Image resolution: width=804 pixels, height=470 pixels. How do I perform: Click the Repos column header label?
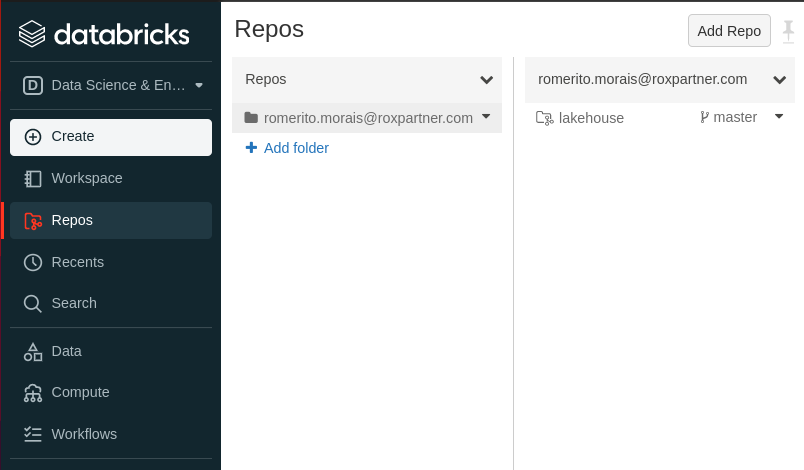[x=266, y=79]
